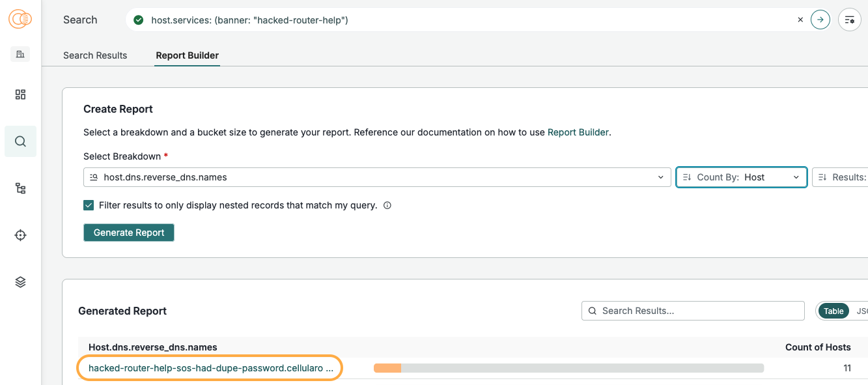
Task: Clear the search query with X icon
Action: click(800, 20)
